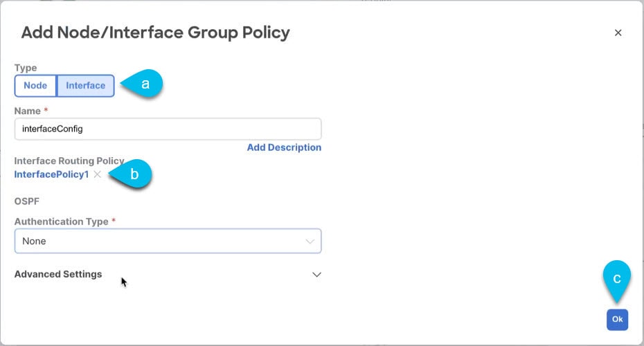
Task: Open the Authentication Type dropdown showing None
Action: [x=168, y=241]
